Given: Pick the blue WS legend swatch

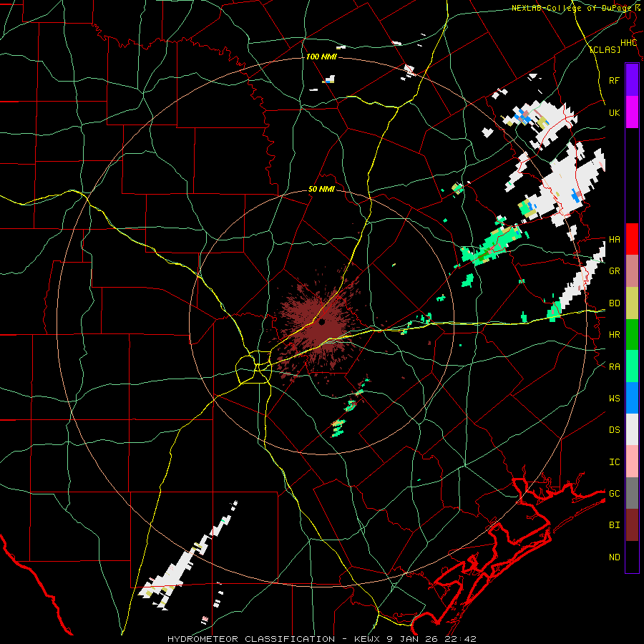Looking at the screenshot, I should [x=632, y=398].
